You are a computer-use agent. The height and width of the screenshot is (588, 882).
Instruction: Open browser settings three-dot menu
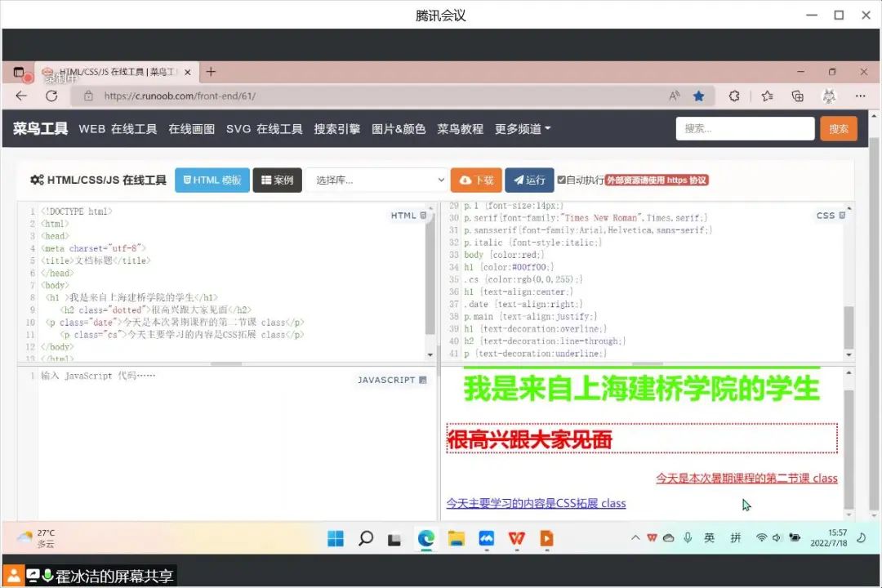pyautogui.click(x=860, y=96)
